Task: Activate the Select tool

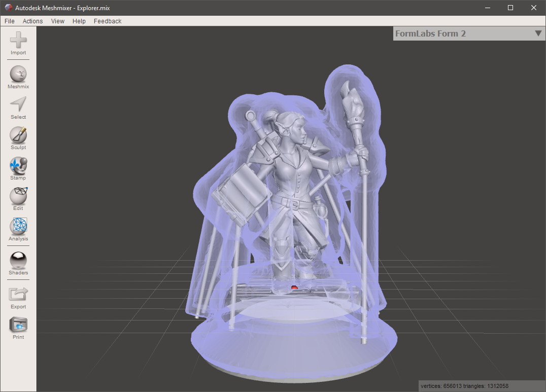Action: [x=18, y=105]
